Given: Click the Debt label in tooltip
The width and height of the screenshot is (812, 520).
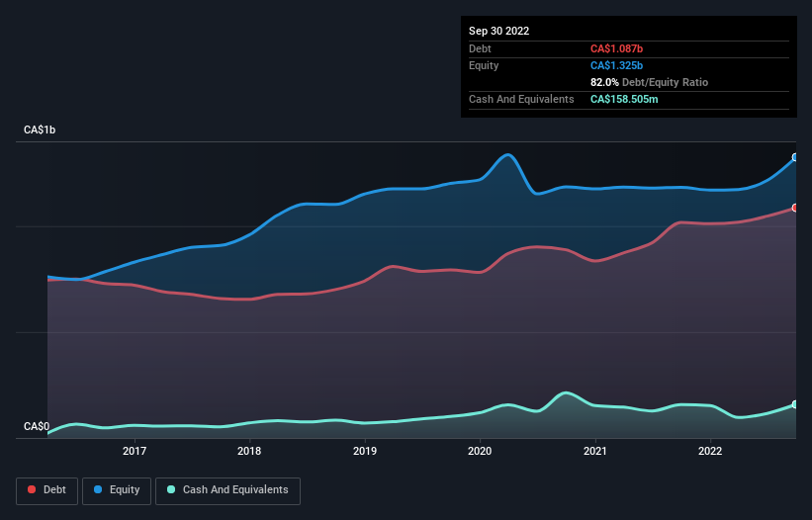Looking at the screenshot, I should (x=480, y=48).
